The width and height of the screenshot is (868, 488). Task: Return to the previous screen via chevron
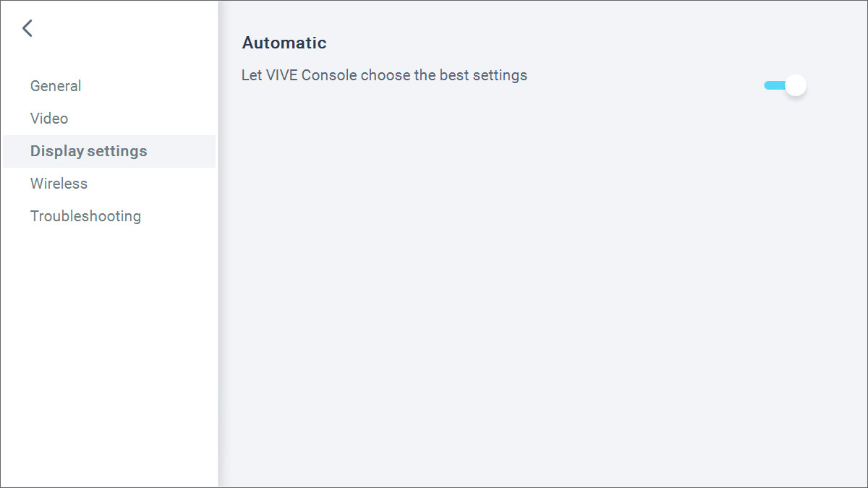pos(27,28)
